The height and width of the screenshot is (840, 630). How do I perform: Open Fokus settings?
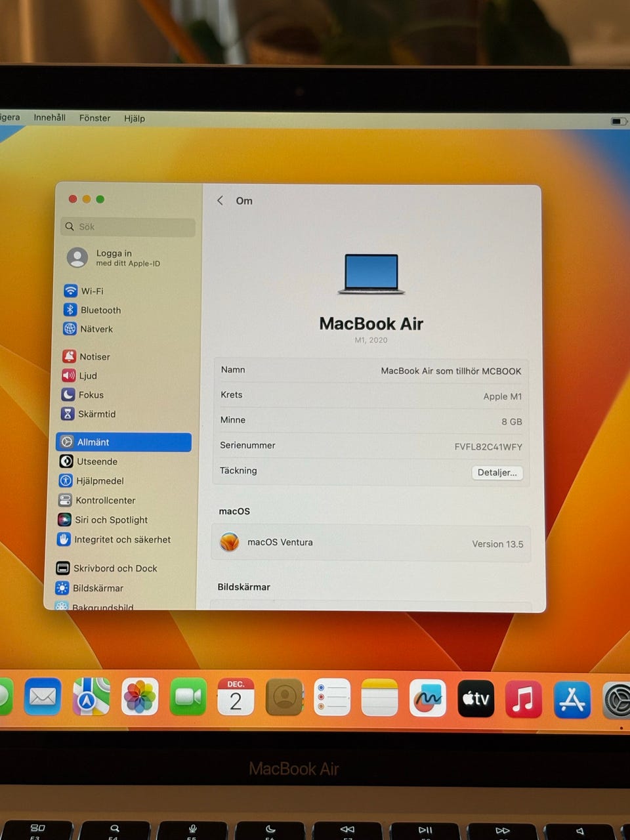click(x=91, y=394)
